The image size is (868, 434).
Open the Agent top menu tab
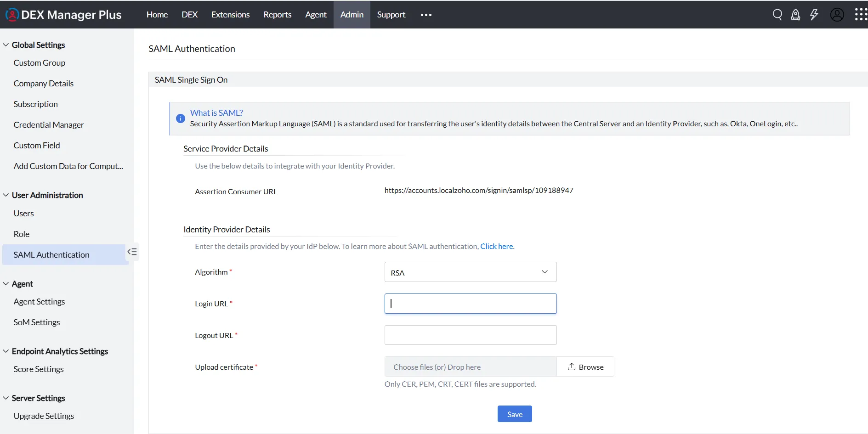[x=316, y=15]
